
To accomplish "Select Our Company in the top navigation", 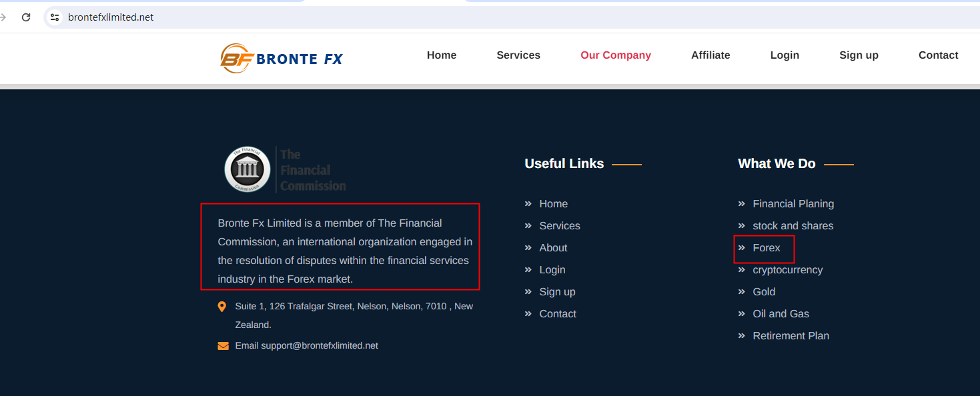I will click(x=616, y=55).
